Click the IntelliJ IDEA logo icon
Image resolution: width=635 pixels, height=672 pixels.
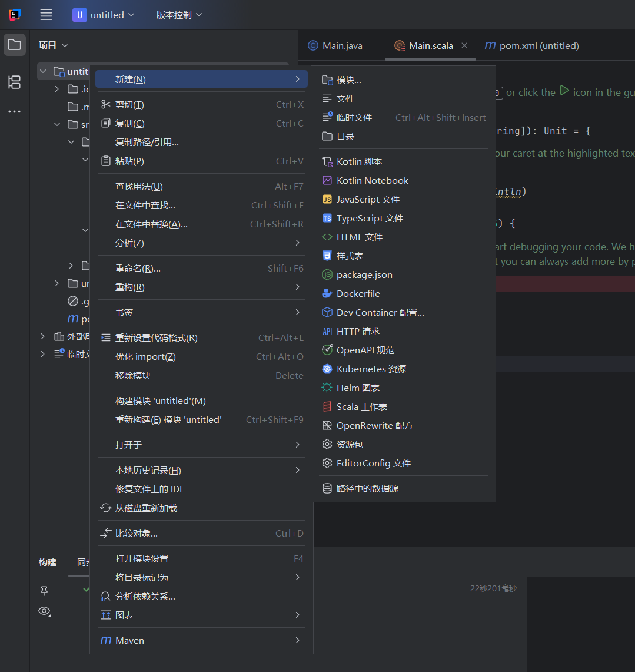click(x=14, y=15)
